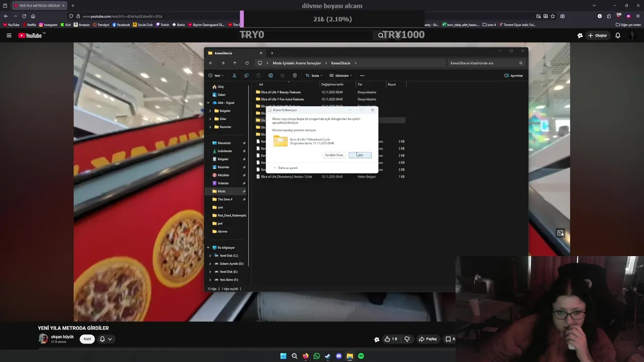Image resolution: width=644 pixels, height=362 pixels.
Task: Open Spotify from the taskbar
Action: pos(361,356)
